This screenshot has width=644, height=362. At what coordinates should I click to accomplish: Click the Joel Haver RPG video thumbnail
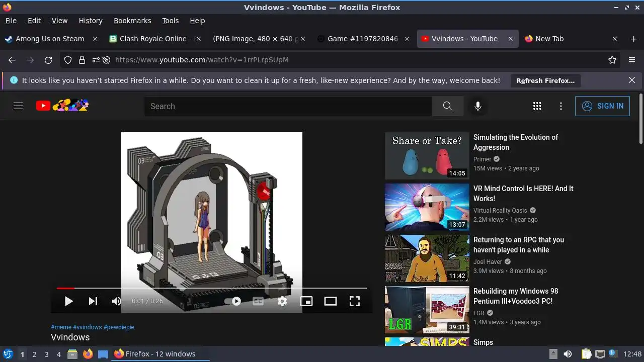point(427,258)
